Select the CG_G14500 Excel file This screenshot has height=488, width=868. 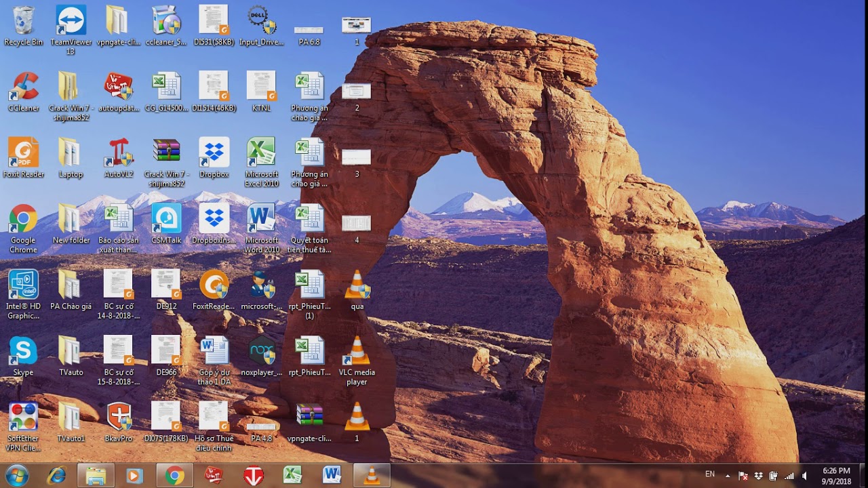point(166,92)
